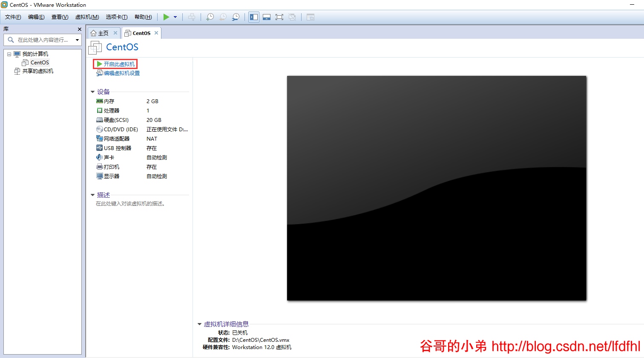Select 我的计算机 in the library
The height and width of the screenshot is (358, 644).
click(35, 54)
